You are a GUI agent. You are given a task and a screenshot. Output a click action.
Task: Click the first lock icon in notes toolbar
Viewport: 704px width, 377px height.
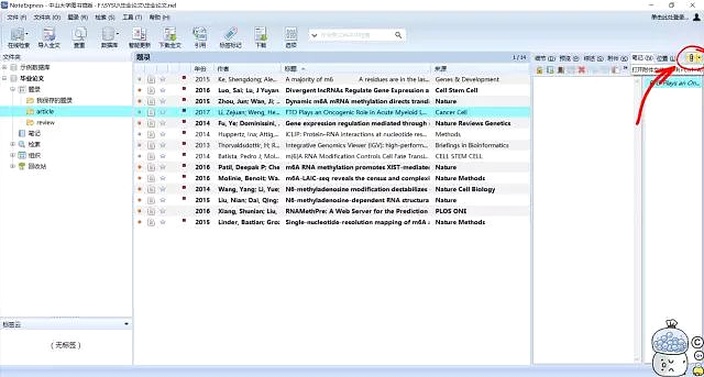click(x=540, y=70)
